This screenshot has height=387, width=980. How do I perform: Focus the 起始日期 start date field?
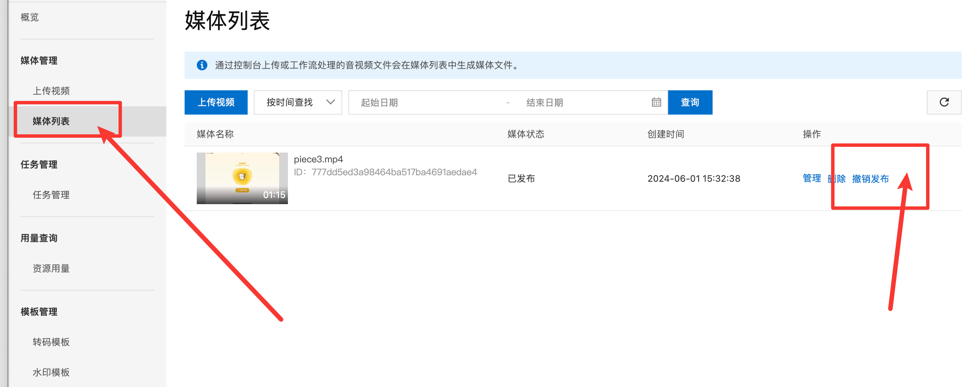click(426, 102)
